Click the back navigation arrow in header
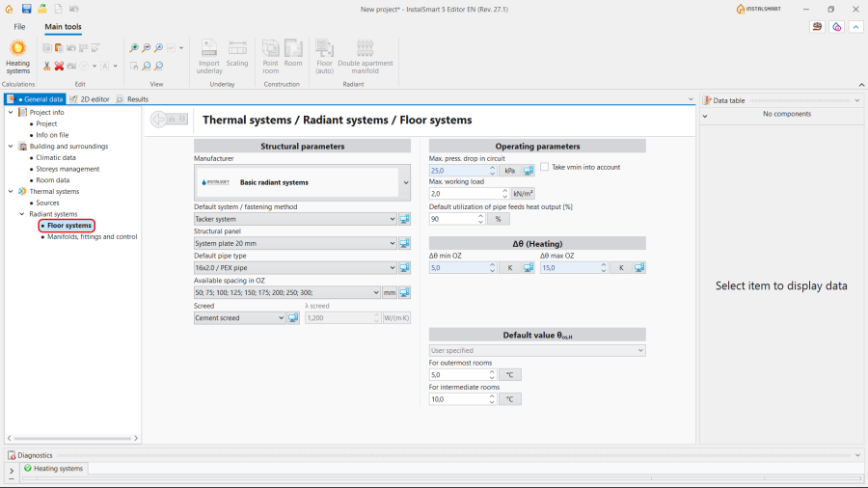The image size is (868, 488). pyautogui.click(x=158, y=119)
